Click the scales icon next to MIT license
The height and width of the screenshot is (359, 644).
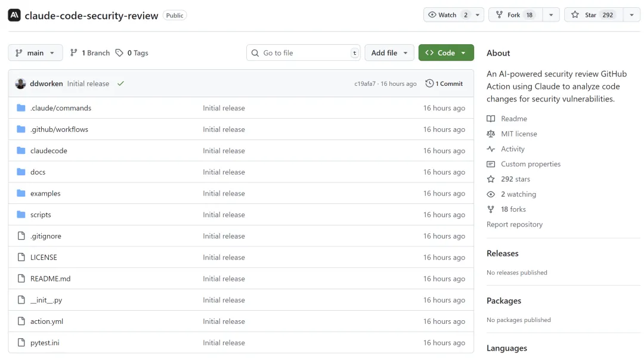(x=491, y=134)
